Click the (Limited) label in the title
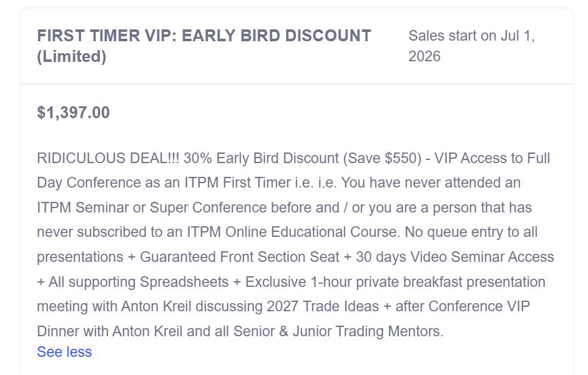This screenshot has height=375, width=588. pos(72,56)
